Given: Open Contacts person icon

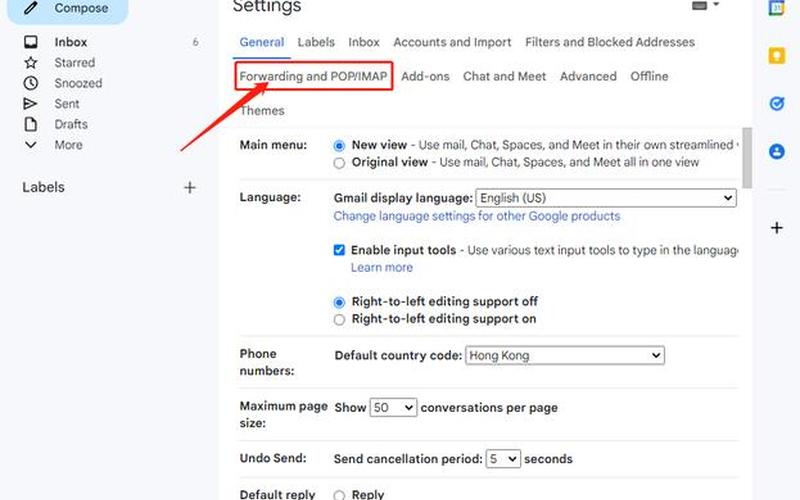Looking at the screenshot, I should click(777, 151).
